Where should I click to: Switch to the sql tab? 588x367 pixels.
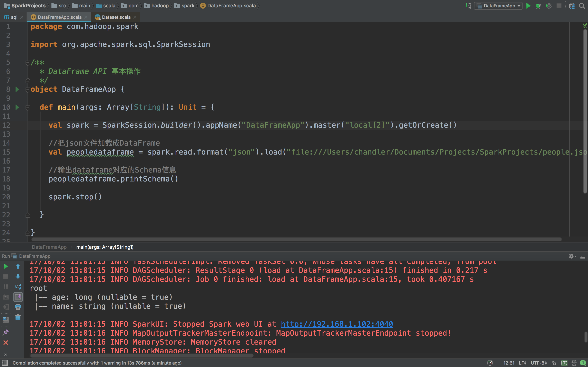coord(14,17)
